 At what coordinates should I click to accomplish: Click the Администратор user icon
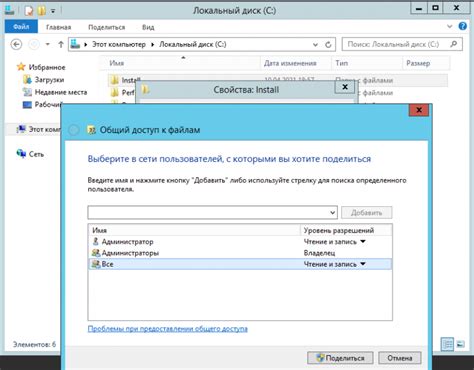pos(96,241)
